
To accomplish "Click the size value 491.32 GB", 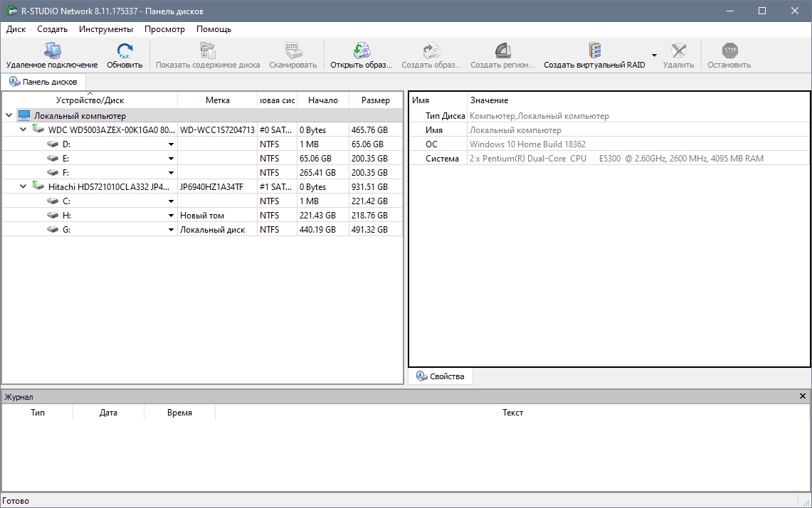I will pos(369,229).
